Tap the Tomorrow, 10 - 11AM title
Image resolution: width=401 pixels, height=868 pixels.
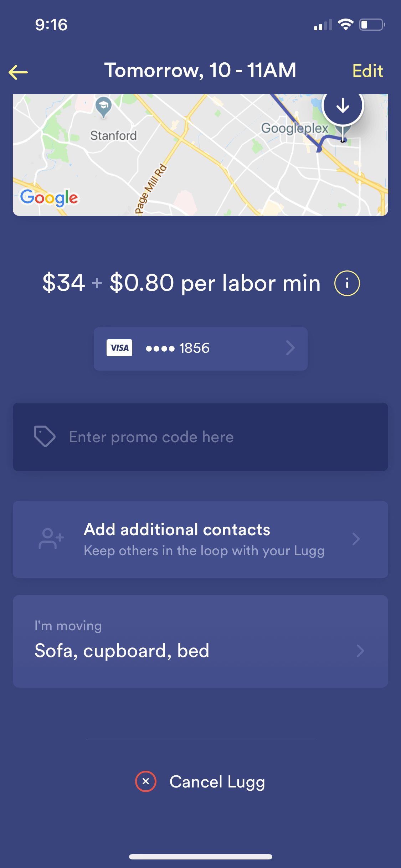[200, 70]
